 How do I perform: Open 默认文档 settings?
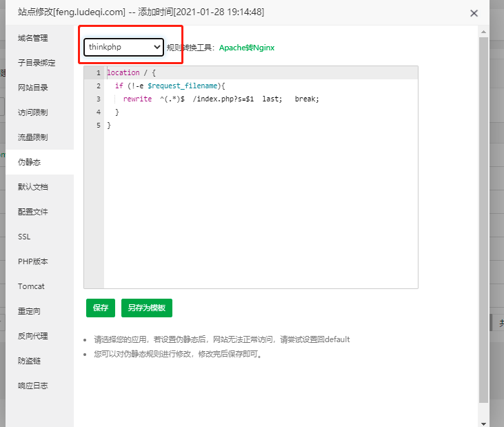tap(33, 187)
